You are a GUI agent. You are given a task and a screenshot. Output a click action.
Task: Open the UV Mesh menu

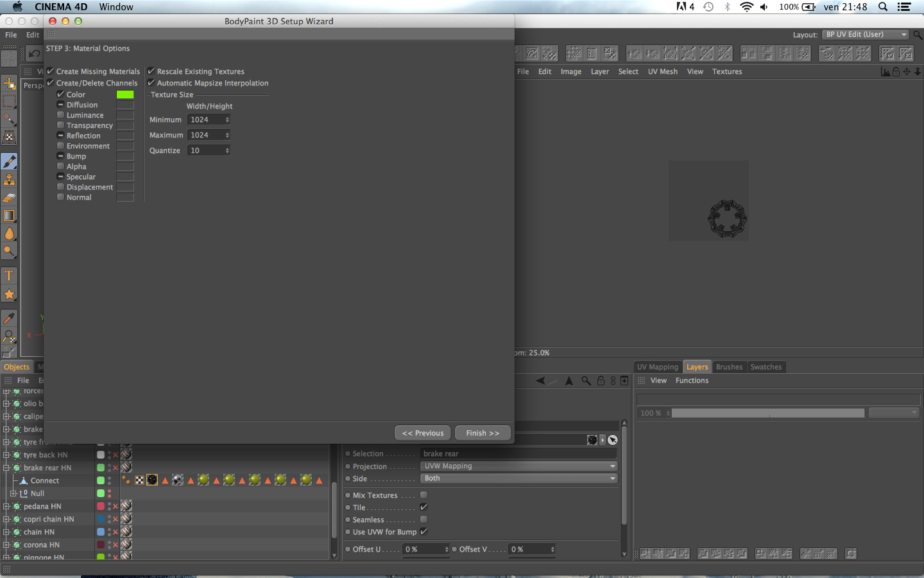(663, 72)
